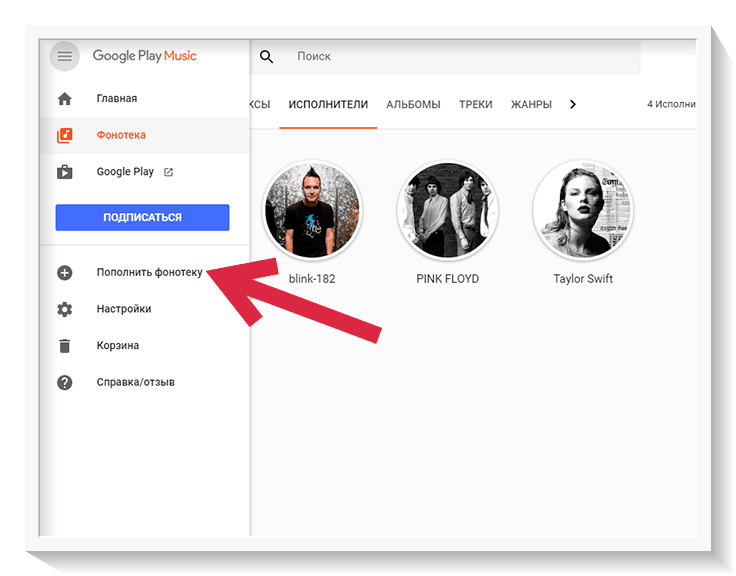Viewport: 736px width, 576px height.
Task: Expand more tabs with the right chevron
Action: 573,104
